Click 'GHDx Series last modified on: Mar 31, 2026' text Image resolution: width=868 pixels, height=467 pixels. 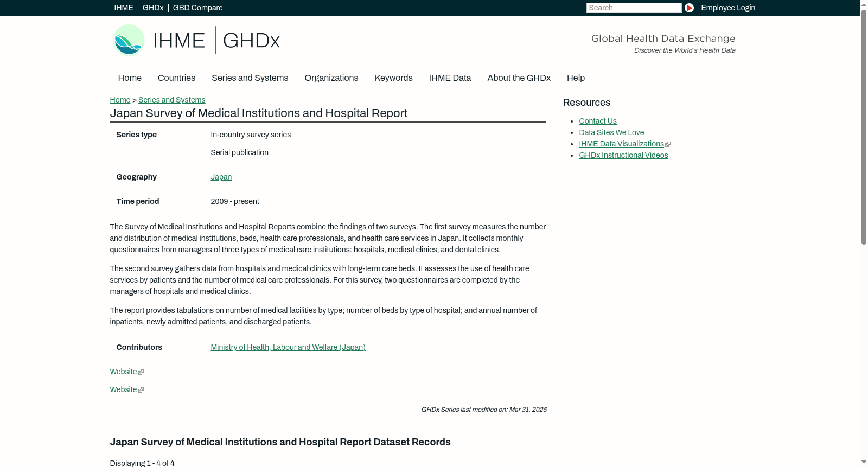pos(484,410)
